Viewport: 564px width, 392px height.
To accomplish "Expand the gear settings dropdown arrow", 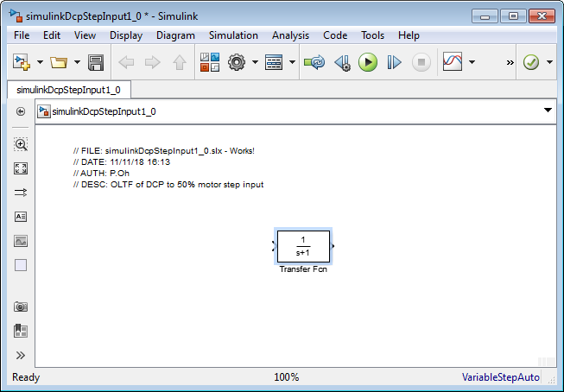I will pos(255,62).
